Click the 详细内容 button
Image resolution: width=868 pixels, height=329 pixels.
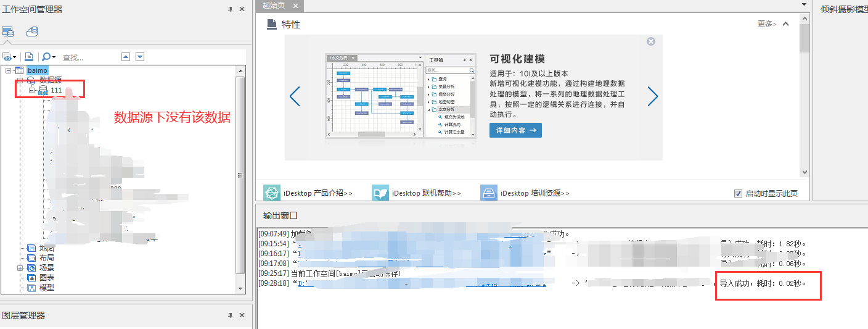[x=515, y=130]
